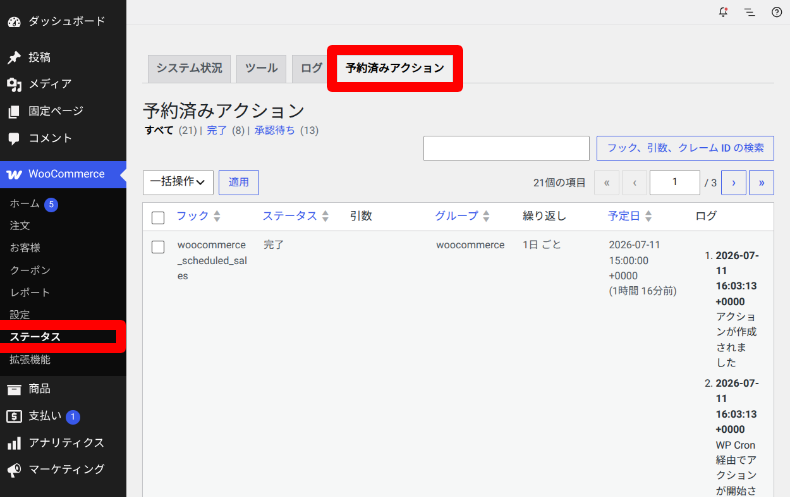Click the archive box icon for 商品
Viewport: 790px width, 497px height.
tap(14, 389)
